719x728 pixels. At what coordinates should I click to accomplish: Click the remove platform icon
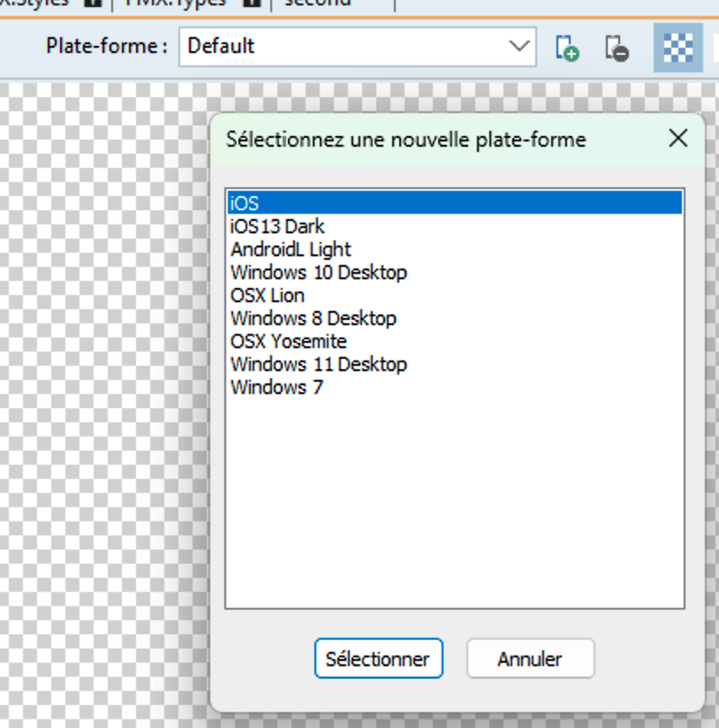pyautogui.click(x=617, y=48)
